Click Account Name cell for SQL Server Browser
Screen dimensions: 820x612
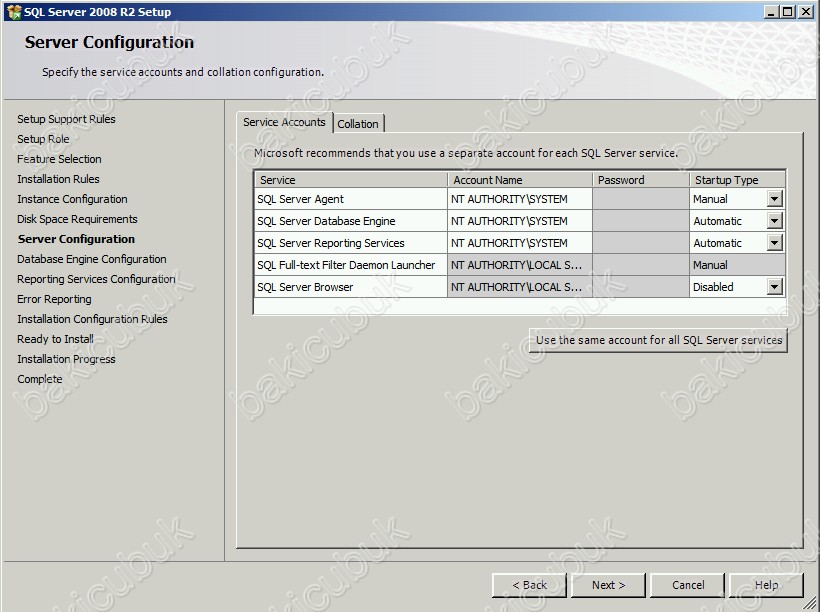520,287
